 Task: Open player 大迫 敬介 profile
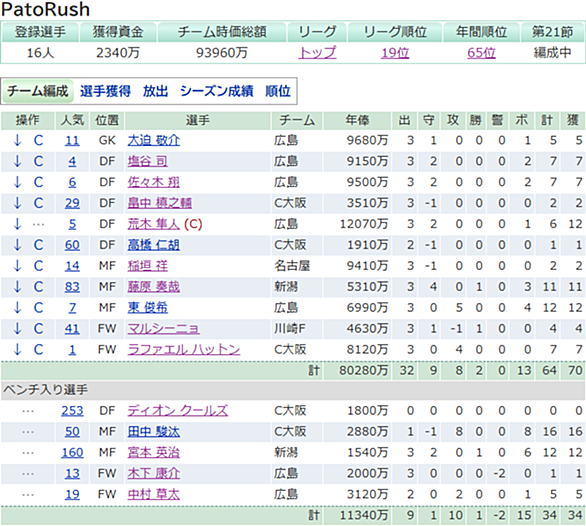click(x=154, y=141)
